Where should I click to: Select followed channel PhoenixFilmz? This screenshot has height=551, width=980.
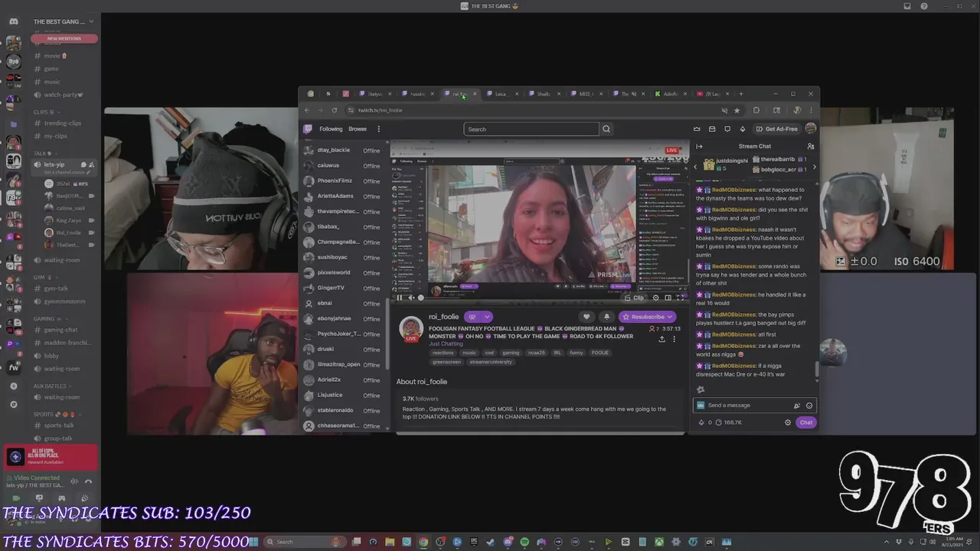tap(345, 181)
